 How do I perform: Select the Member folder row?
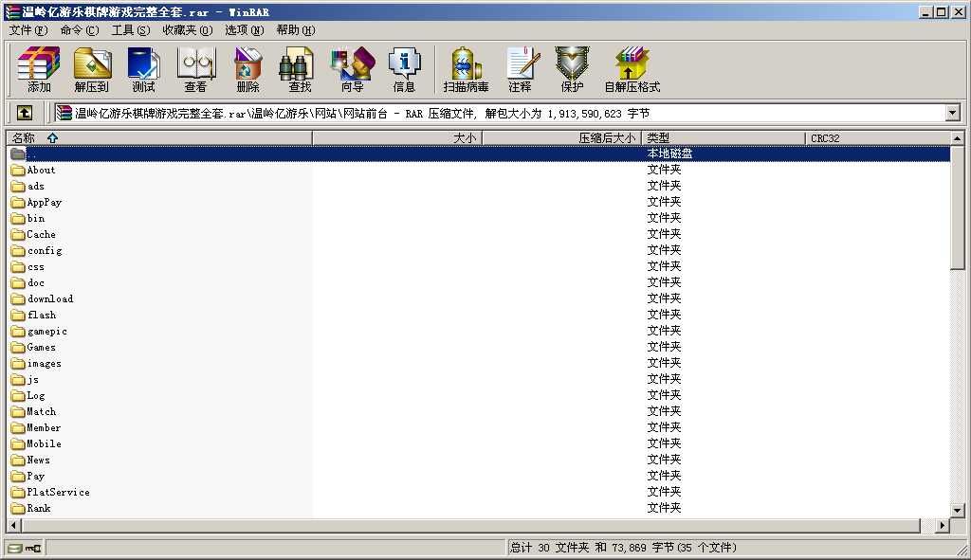[479, 427]
